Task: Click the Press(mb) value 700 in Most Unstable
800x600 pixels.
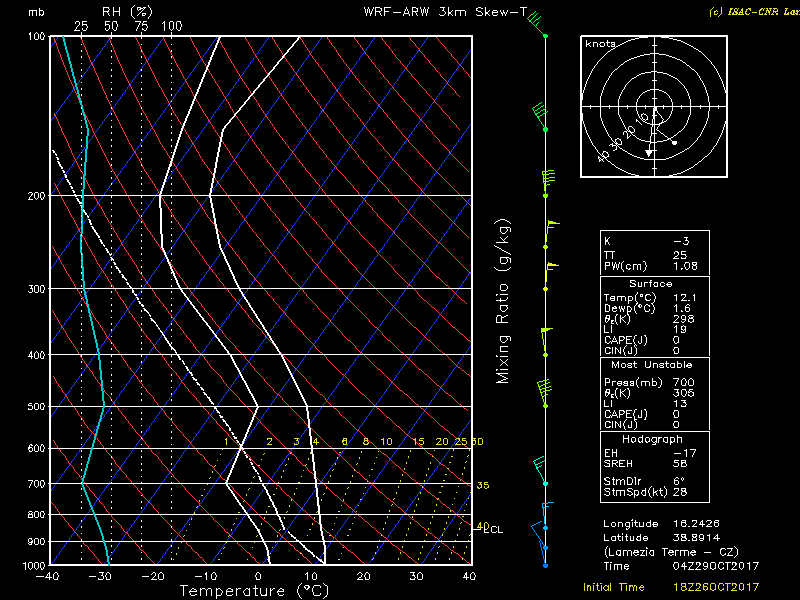Action: [x=684, y=383]
